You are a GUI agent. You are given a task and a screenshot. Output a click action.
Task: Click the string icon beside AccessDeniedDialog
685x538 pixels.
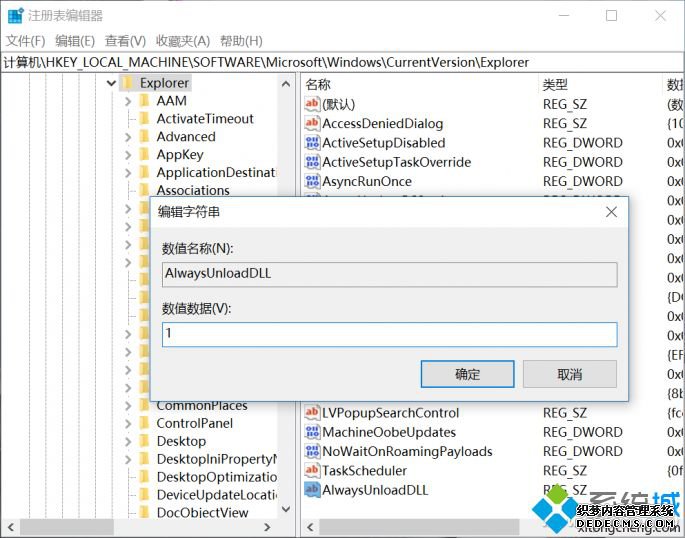(312, 123)
